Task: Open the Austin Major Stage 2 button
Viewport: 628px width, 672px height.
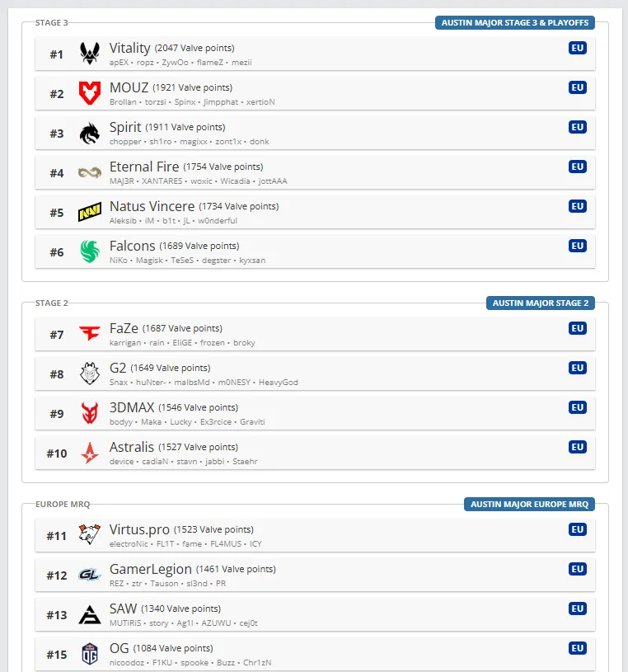Action: 541,303
